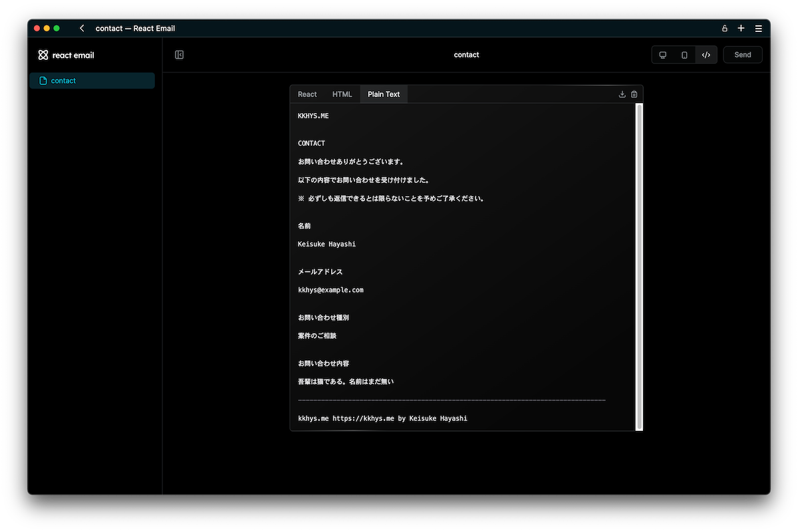
Task: Click the contact file icon in sidebar
Action: pyautogui.click(x=43, y=80)
